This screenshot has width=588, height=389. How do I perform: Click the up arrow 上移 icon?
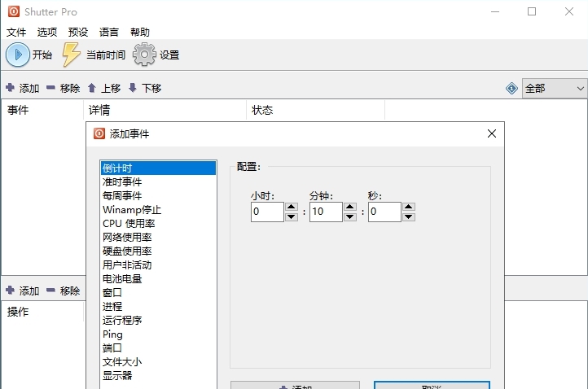[x=91, y=88]
